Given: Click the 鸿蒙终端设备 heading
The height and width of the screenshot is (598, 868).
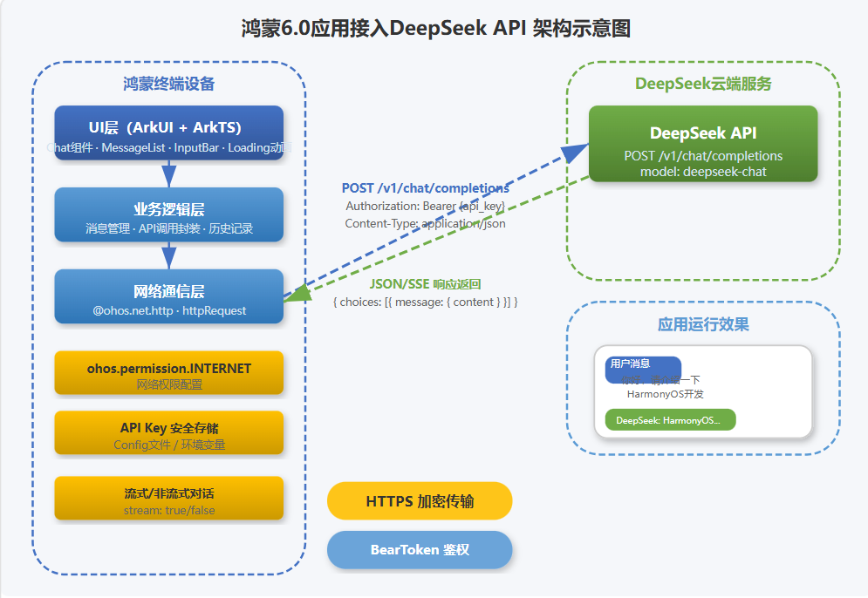Looking at the screenshot, I should click(x=169, y=84).
